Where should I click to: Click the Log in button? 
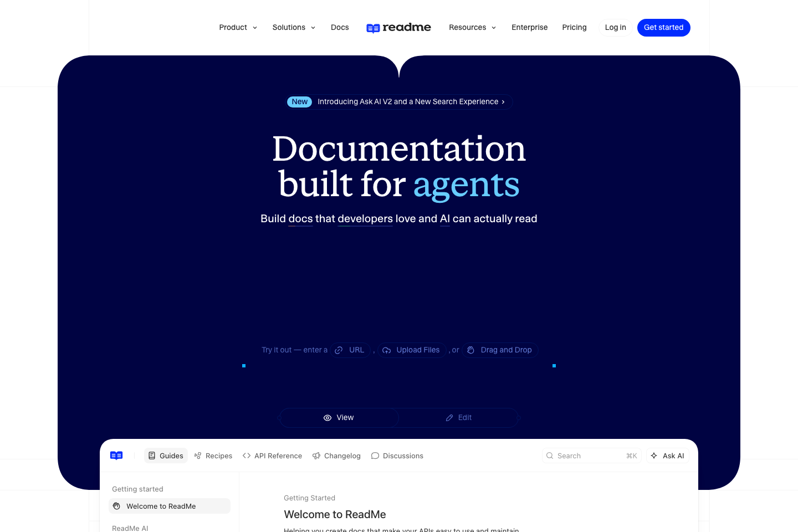click(x=615, y=28)
